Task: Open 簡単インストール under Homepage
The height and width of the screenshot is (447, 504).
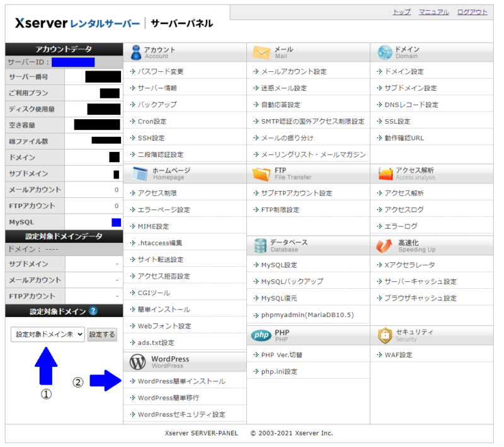Action: (x=164, y=310)
